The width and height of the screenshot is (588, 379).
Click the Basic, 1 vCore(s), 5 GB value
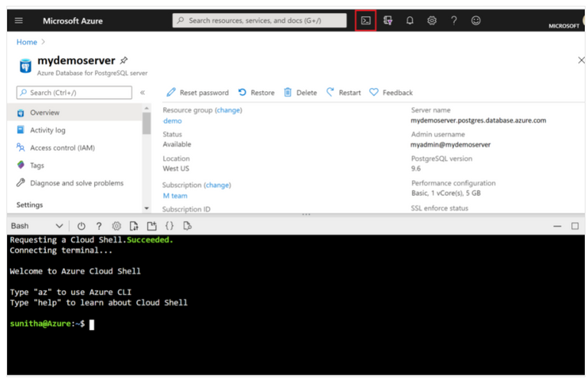click(x=446, y=193)
